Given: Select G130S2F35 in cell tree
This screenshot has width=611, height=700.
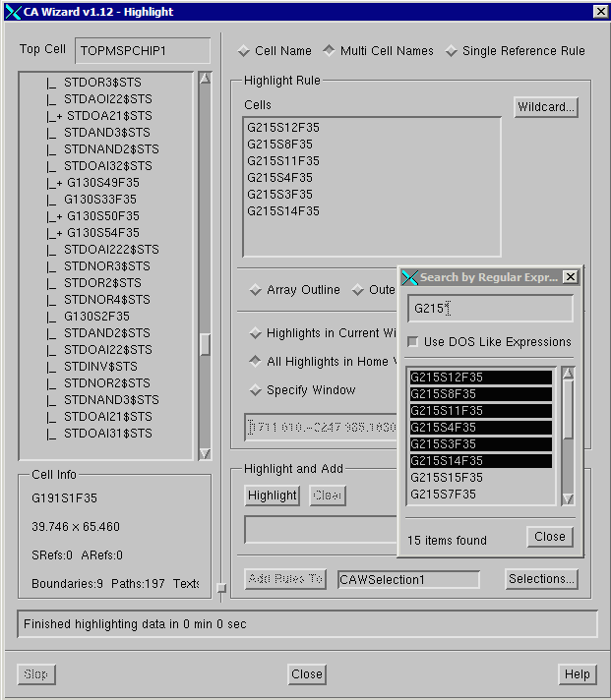Looking at the screenshot, I should point(96,317).
